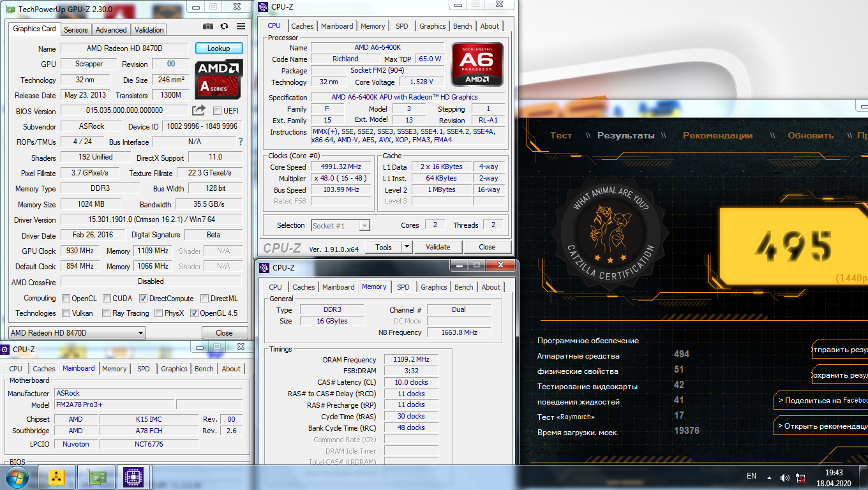
Task: Click the LPCIO chip value NCT6776
Action: point(150,443)
